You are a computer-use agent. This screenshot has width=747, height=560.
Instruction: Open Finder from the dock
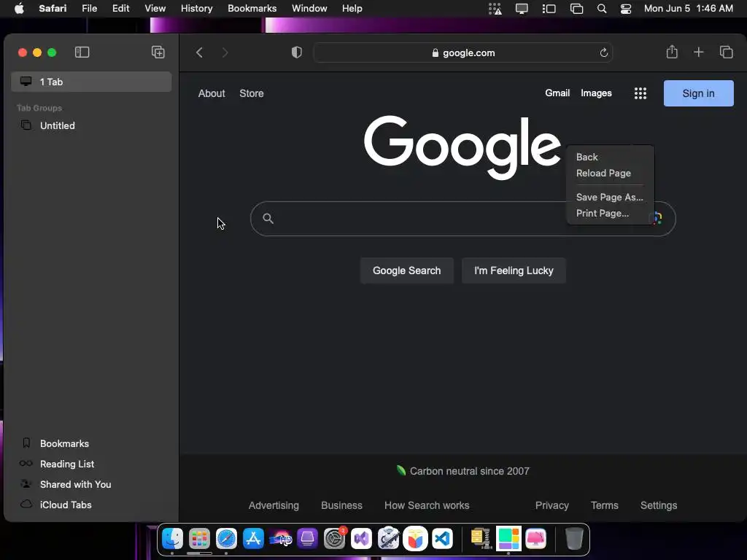[172, 539]
